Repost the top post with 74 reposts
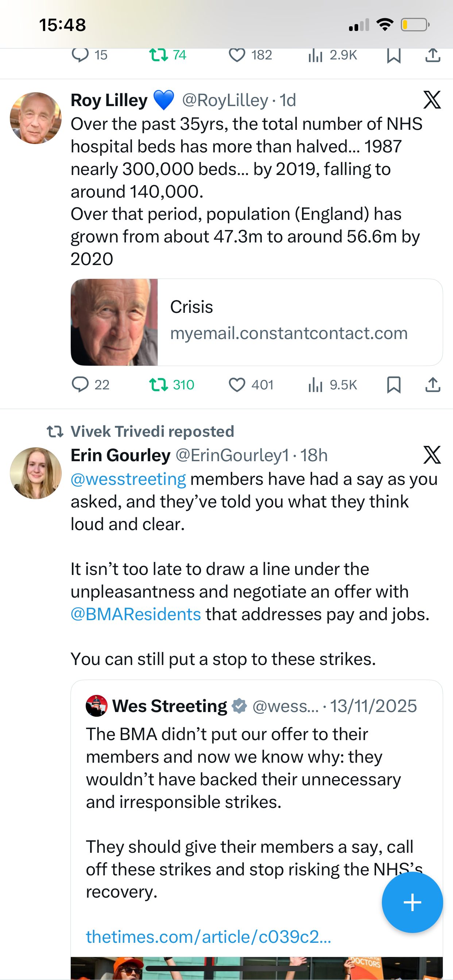 159,55
